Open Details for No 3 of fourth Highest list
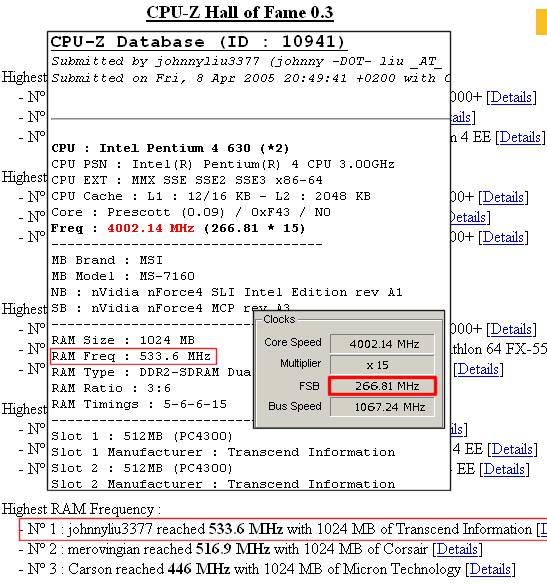547x584 pixels. click(x=504, y=469)
